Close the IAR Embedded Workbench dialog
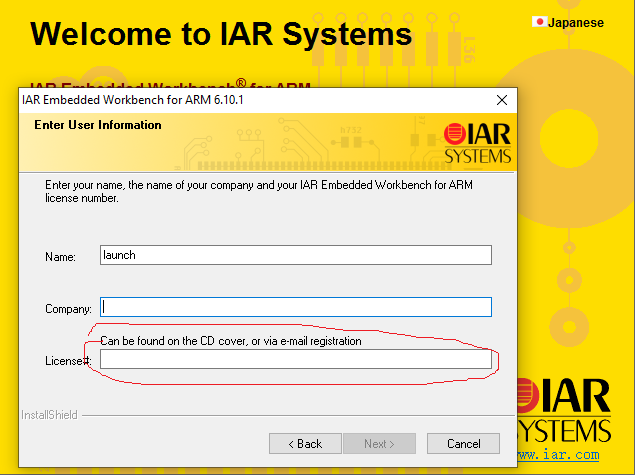 [502, 100]
